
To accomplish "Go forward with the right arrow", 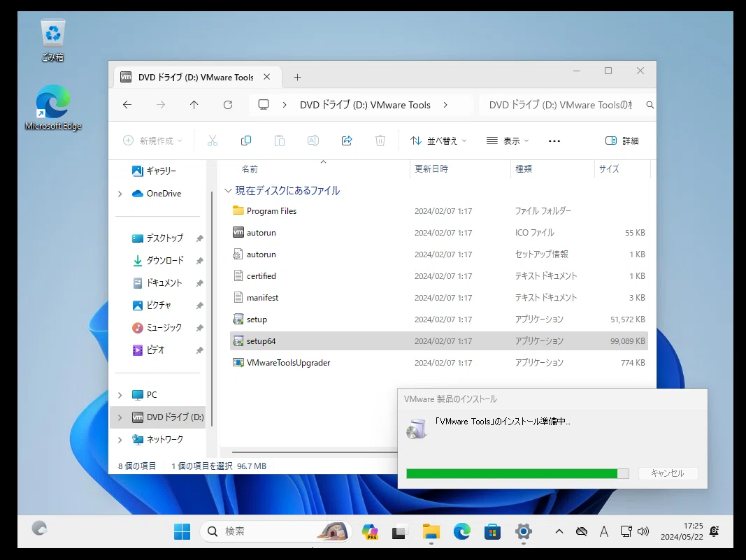I will point(161,105).
